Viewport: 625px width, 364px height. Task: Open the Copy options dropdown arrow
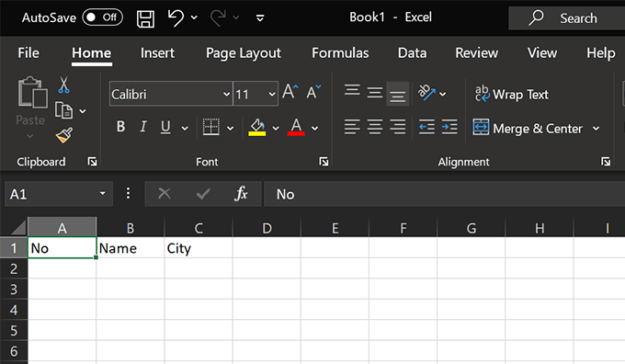click(83, 111)
